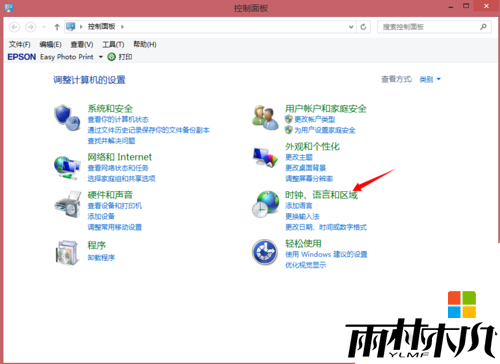Open the 程序 category link
The width and height of the screenshot is (500, 364).
pyautogui.click(x=97, y=245)
